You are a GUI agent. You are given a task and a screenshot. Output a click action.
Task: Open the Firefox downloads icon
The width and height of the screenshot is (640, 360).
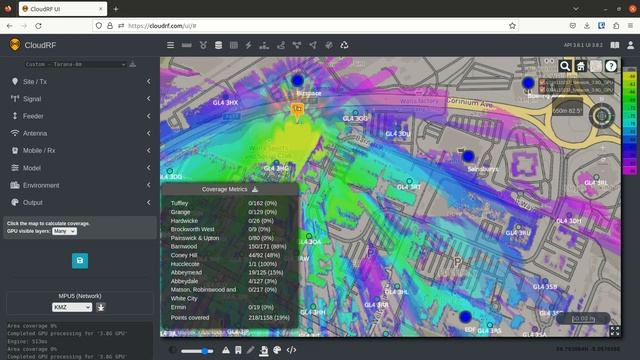pos(587,26)
